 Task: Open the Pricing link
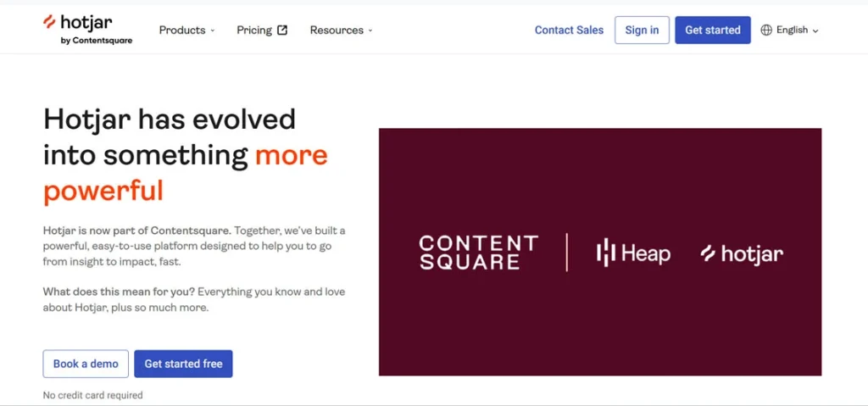pyautogui.click(x=262, y=30)
